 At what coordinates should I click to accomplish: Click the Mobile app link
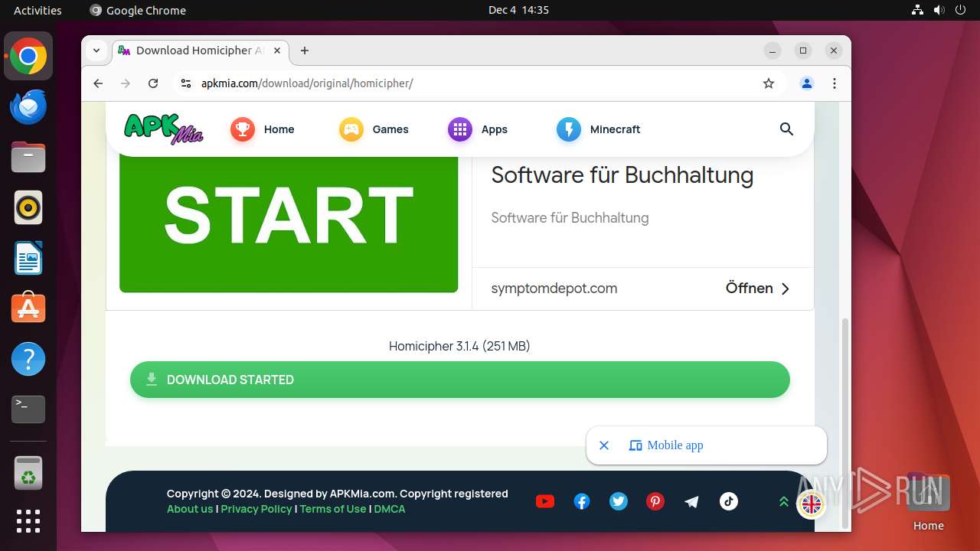pos(666,445)
